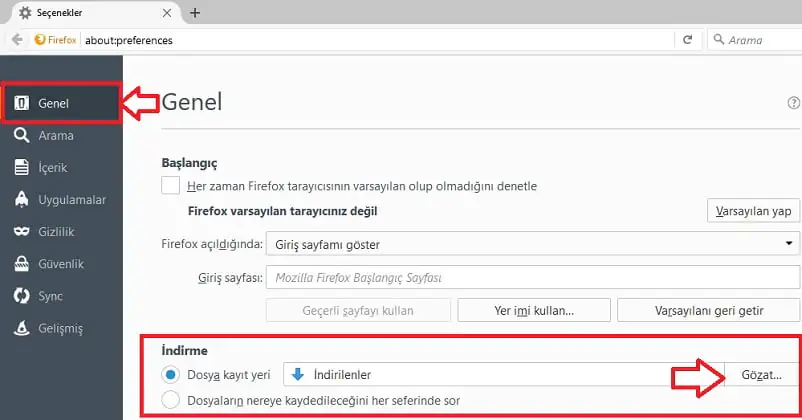Open the Arama preferences category

[x=61, y=136]
